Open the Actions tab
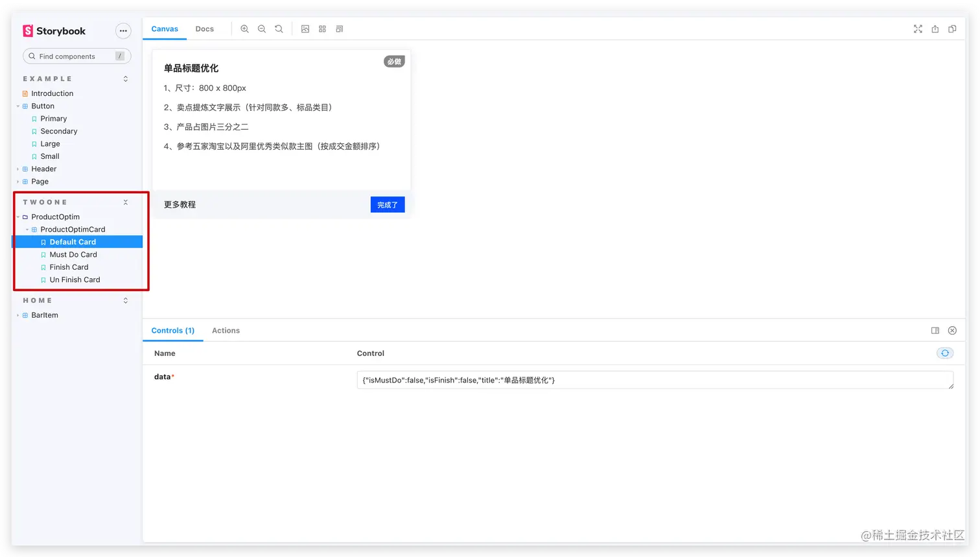The image size is (980, 557). (226, 331)
